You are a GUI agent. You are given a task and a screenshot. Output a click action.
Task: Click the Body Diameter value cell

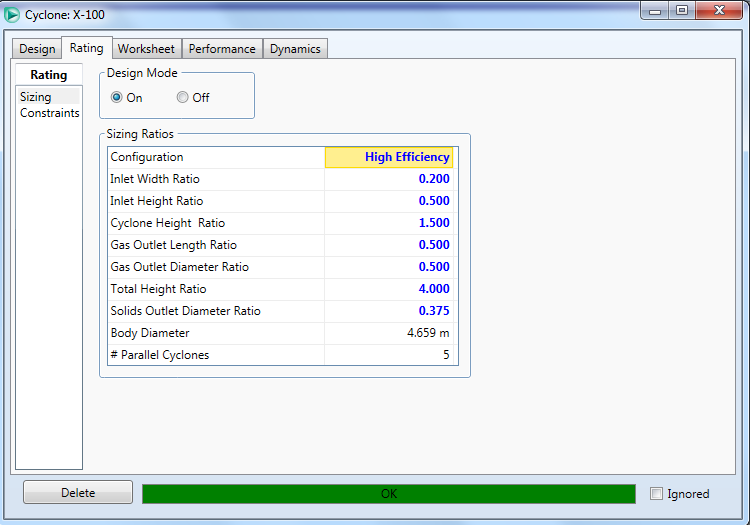click(390, 333)
